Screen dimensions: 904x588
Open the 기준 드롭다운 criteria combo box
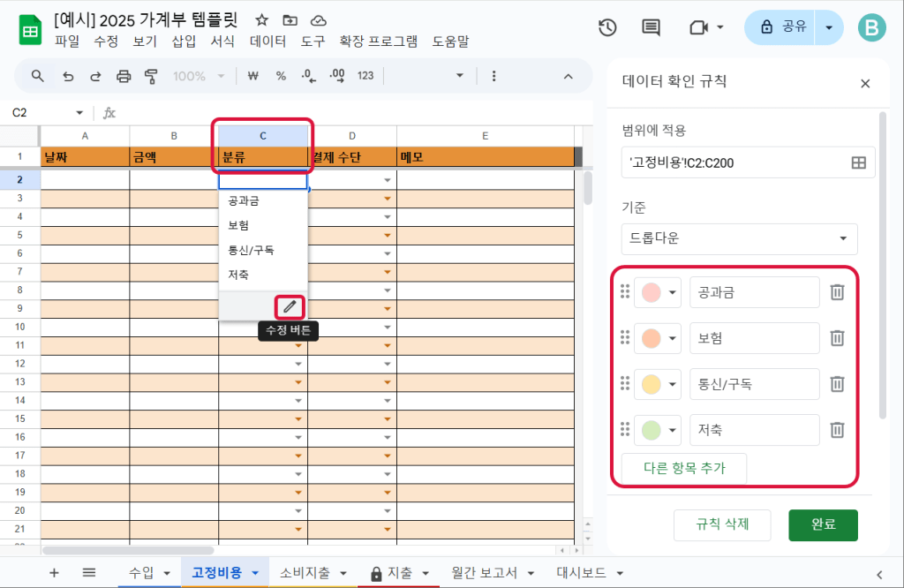point(738,238)
